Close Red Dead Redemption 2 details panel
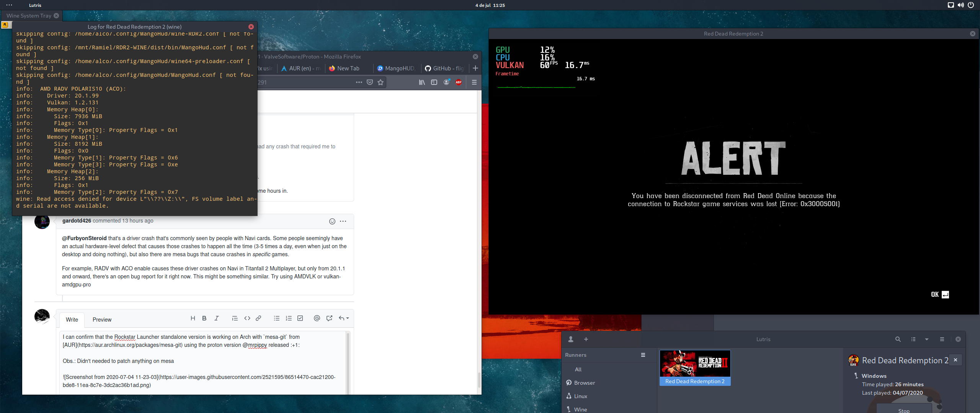The image size is (980, 413). 955,360
